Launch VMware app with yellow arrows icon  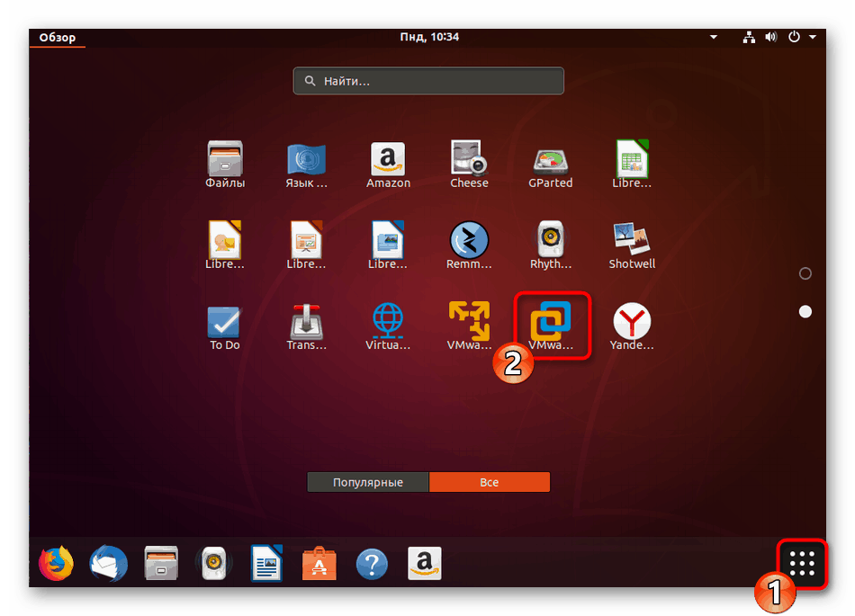pyautogui.click(x=469, y=326)
